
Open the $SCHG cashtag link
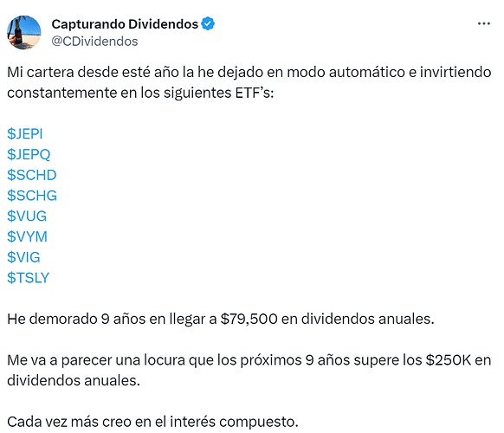pyautogui.click(x=32, y=196)
